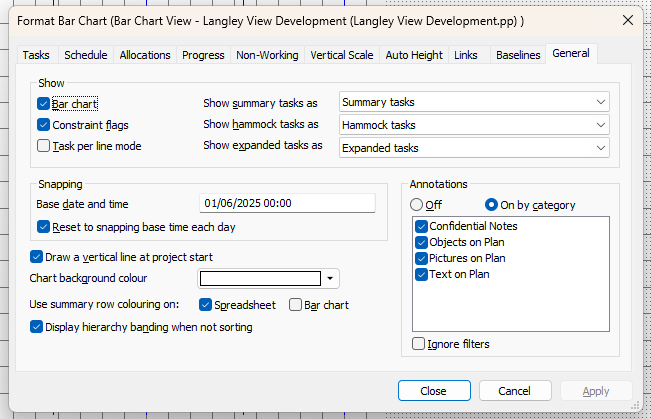Image resolution: width=651 pixels, height=419 pixels.
Task: Go to the Vertical Scale tab
Action: pyautogui.click(x=342, y=55)
